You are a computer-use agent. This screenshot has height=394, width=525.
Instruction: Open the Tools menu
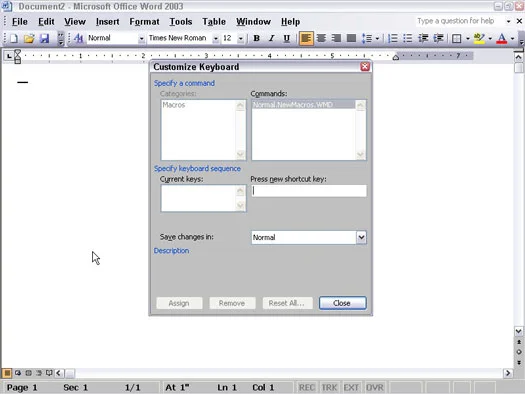181,22
